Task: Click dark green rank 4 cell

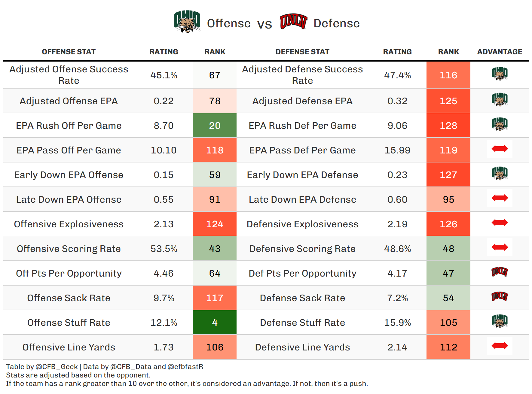Action: pos(215,323)
